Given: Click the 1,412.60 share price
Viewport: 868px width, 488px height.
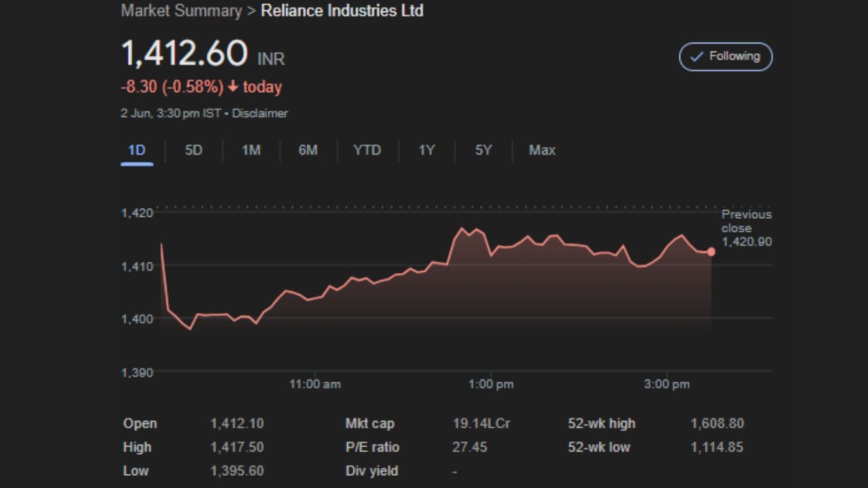Looking at the screenshot, I should pos(184,54).
